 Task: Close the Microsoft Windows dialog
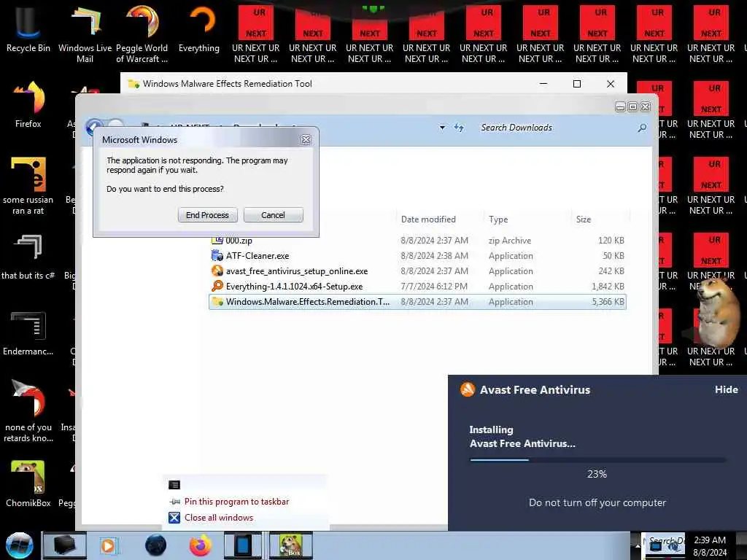[306, 139]
